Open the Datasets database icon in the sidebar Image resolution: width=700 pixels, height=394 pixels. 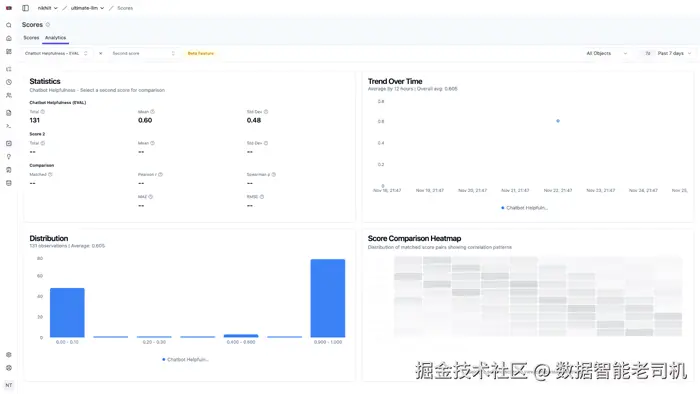[8, 183]
